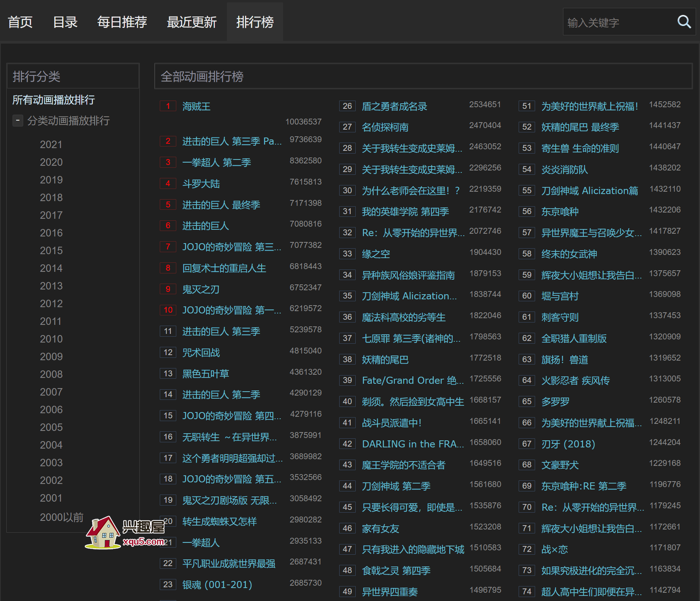
Task: Open 妖精的尾巴 rank 38 link
Action: (385, 360)
